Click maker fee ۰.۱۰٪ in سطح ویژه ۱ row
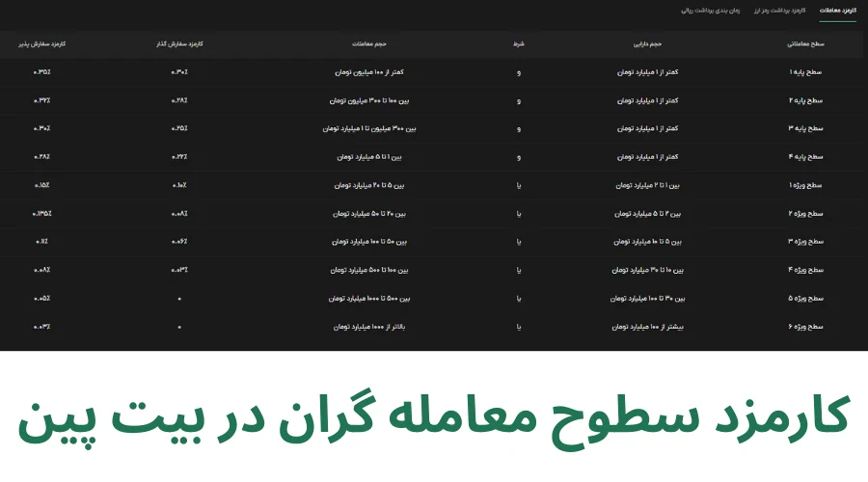 click(x=179, y=185)
